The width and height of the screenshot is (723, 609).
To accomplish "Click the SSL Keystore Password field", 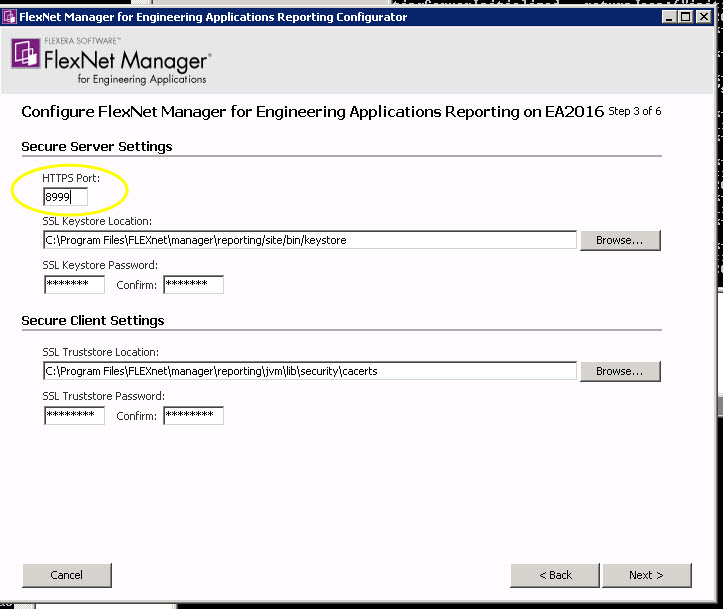I will click(74, 284).
